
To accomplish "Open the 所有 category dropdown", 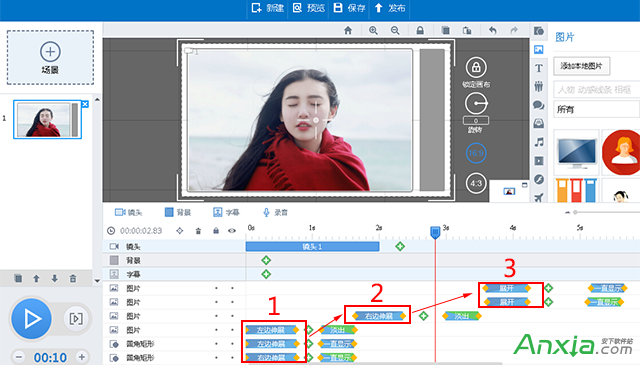I will pos(596,109).
